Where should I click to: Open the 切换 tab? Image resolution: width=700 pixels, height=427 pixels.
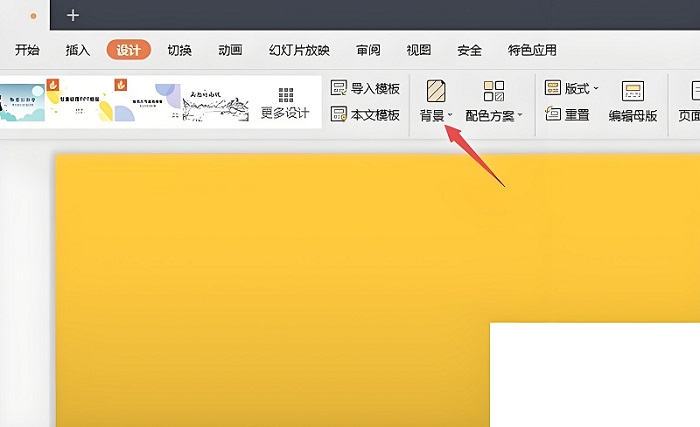click(x=179, y=50)
